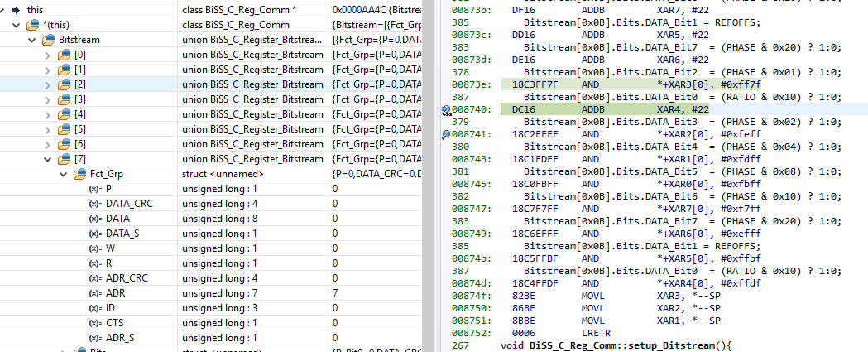Click disassembly address 00873e:

pyautogui.click(x=471, y=84)
